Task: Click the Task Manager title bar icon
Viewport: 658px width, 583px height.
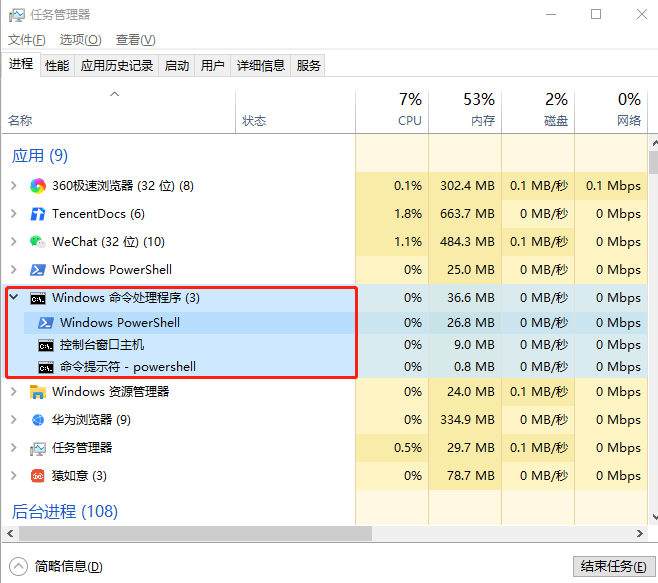Action: pyautogui.click(x=17, y=16)
